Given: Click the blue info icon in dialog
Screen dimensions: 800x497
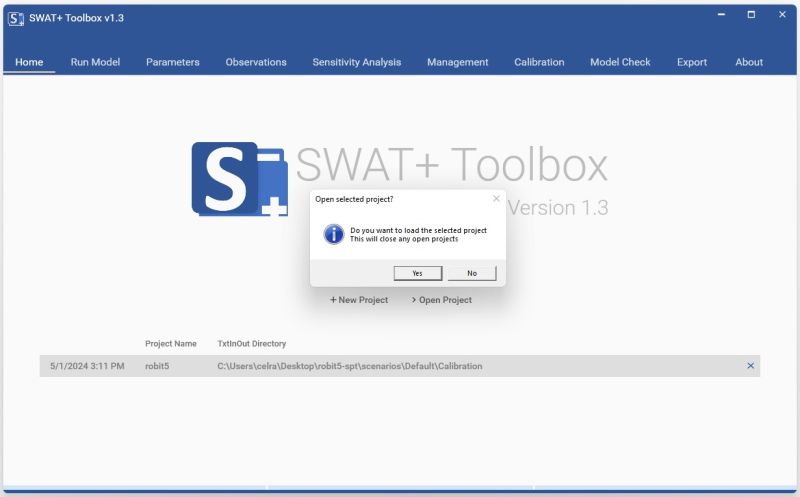Looking at the screenshot, I should (334, 234).
